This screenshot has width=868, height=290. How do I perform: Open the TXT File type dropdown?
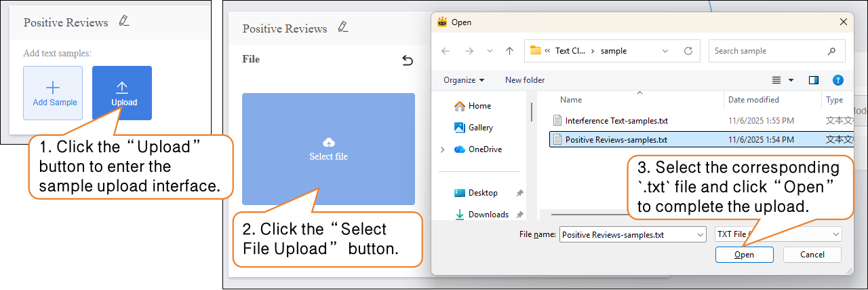coord(778,234)
